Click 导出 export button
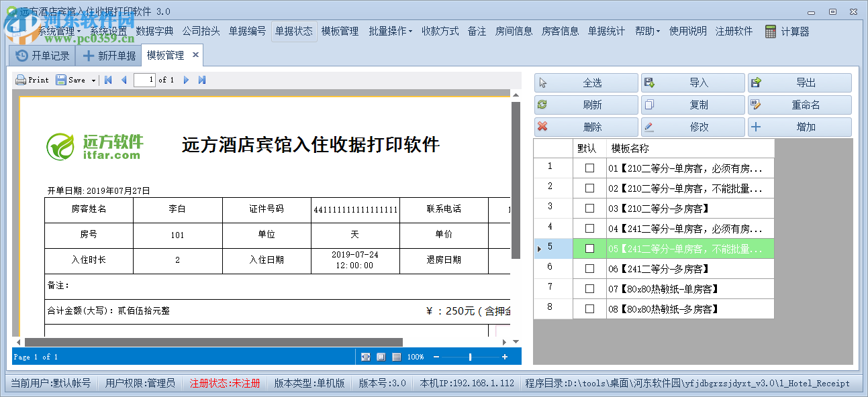 pos(800,83)
